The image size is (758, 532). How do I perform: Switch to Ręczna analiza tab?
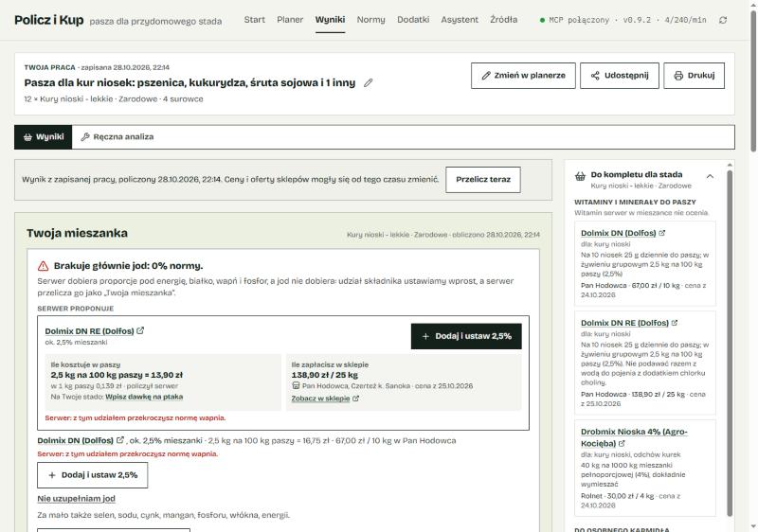(x=117, y=137)
